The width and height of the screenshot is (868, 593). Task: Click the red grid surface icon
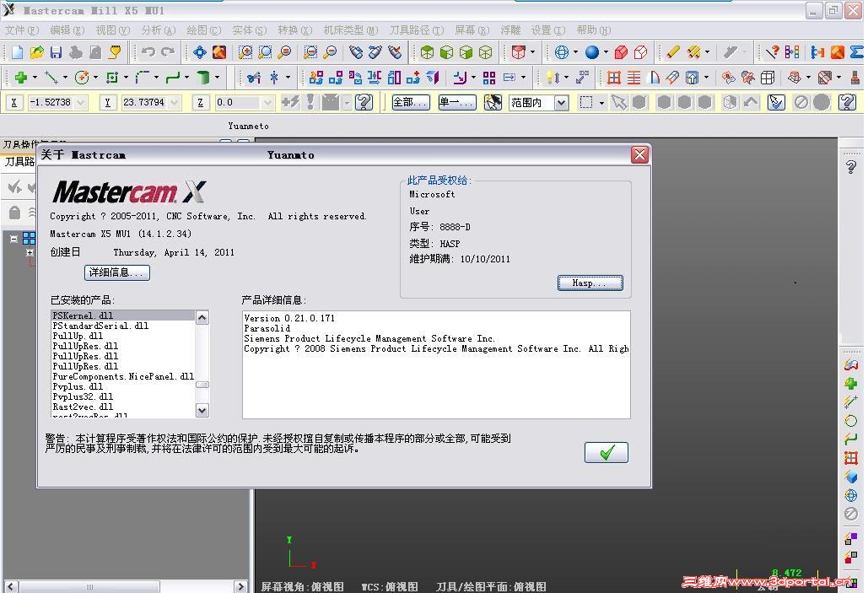tap(614, 78)
